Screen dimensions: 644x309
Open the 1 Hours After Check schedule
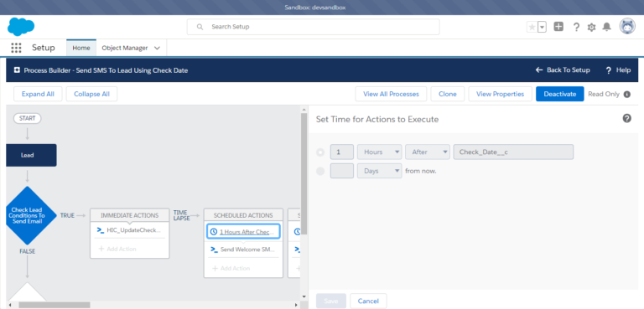pos(243,232)
